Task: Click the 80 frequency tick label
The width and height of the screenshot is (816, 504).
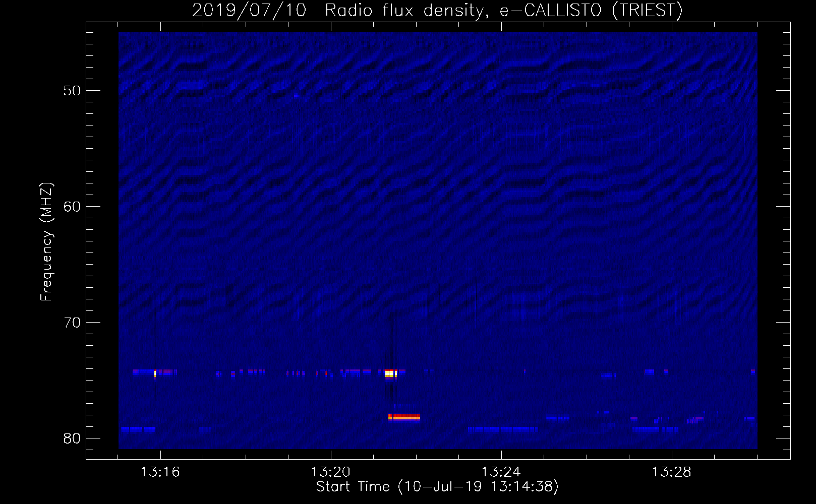Action: coord(72,438)
